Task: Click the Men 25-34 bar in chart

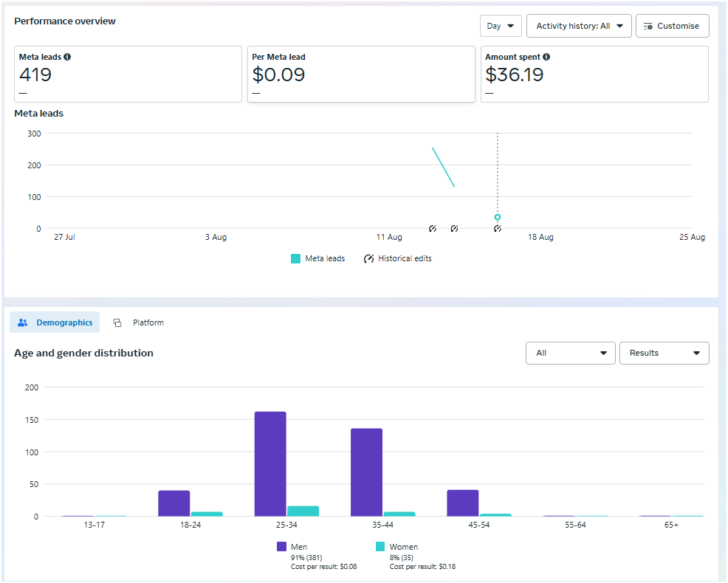Action: click(270, 463)
